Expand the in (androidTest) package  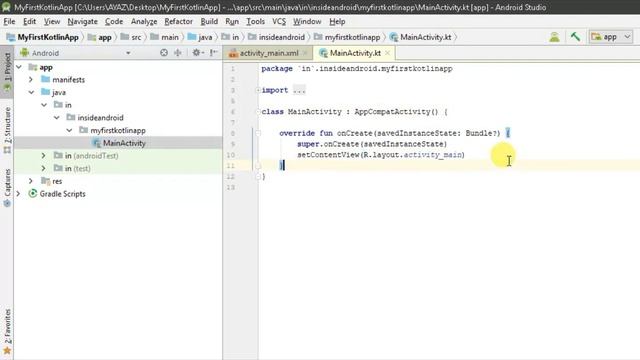click(x=44, y=156)
